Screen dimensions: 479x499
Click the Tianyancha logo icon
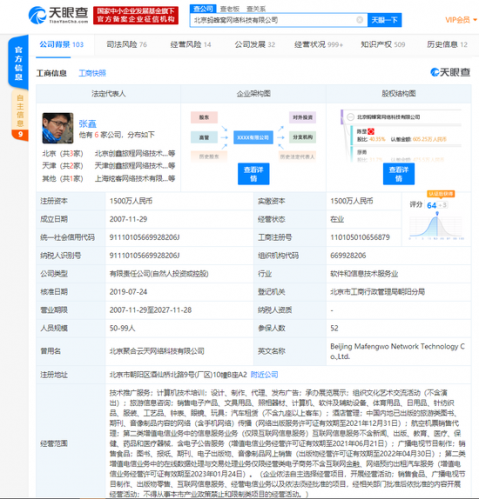(37, 15)
